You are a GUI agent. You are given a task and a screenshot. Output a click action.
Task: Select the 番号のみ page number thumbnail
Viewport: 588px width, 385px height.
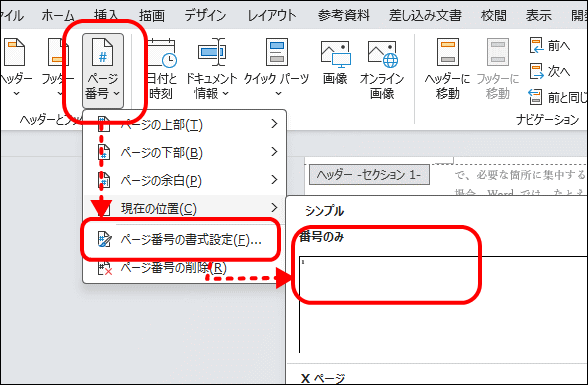(x=443, y=304)
